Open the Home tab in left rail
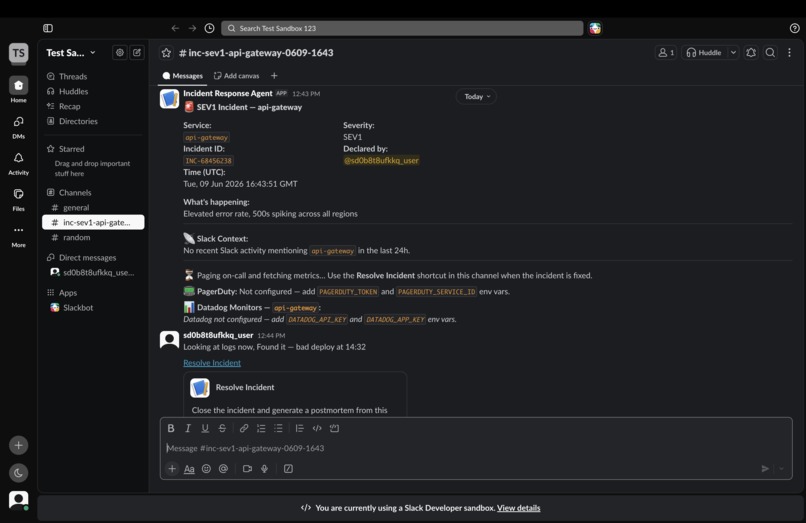Screen dimensions: 806x523 click(x=19, y=89)
